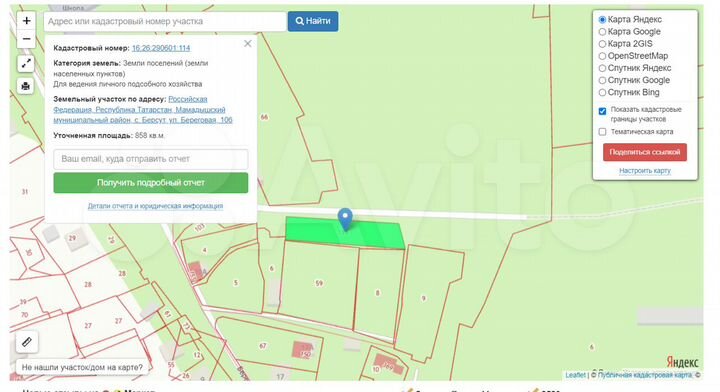Screen dimensions: 720x392
Task: Click Поделиться ссылкой red button
Action: coord(645,152)
